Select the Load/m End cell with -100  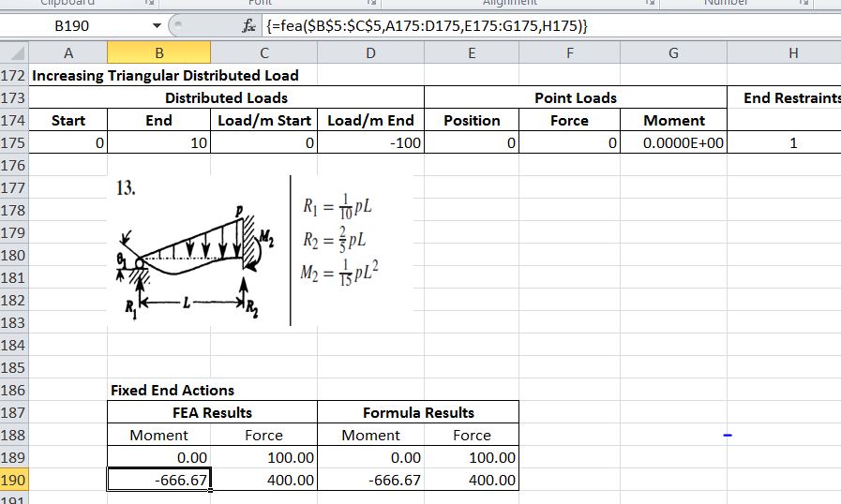[x=371, y=143]
